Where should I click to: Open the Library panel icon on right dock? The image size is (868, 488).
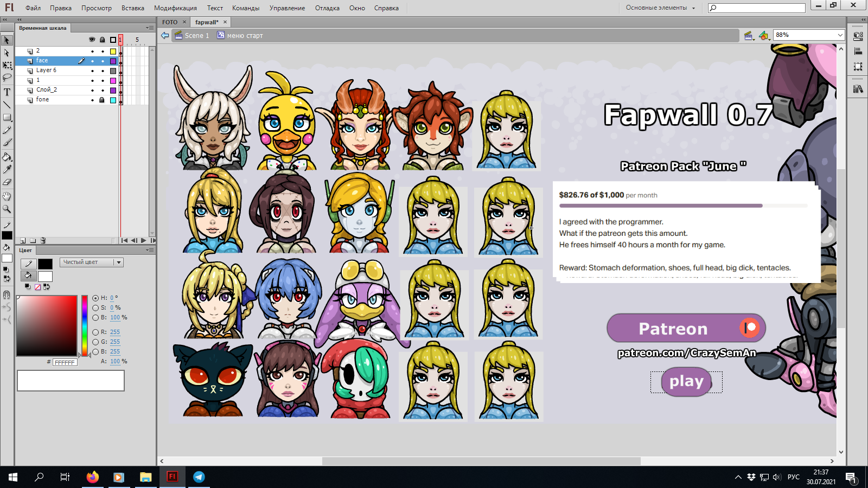[858, 89]
